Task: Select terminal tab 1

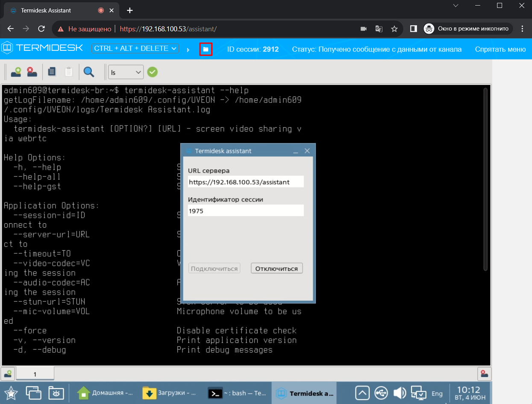Action: pyautogui.click(x=35, y=374)
